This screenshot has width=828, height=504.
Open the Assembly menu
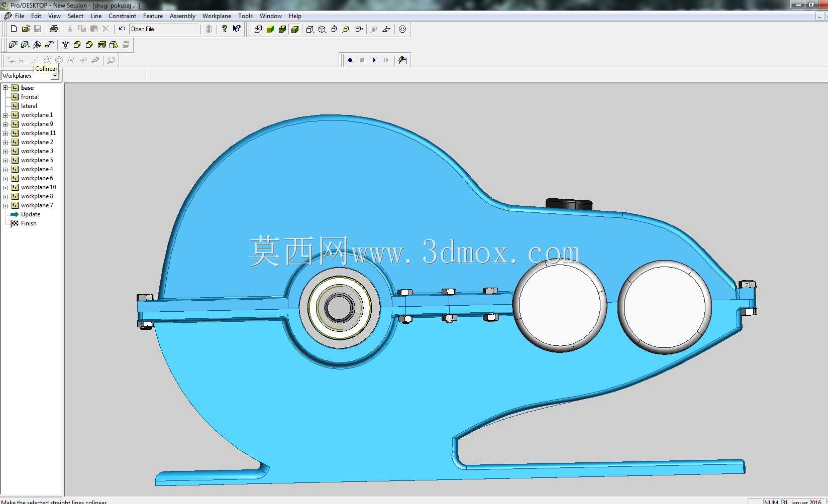point(182,16)
